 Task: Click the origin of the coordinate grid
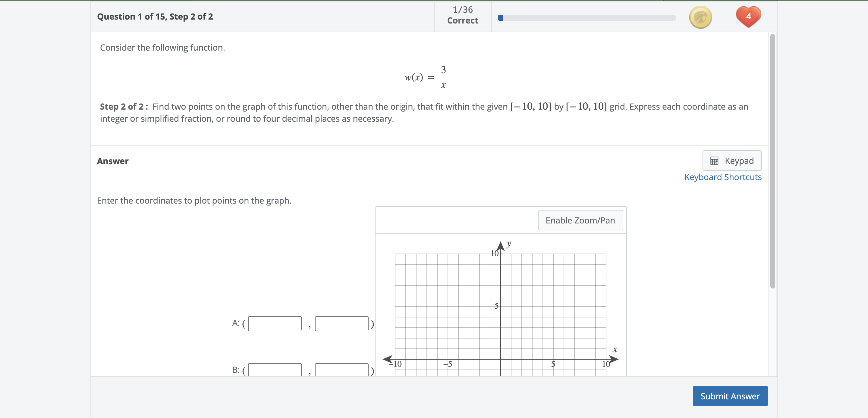[x=501, y=359]
